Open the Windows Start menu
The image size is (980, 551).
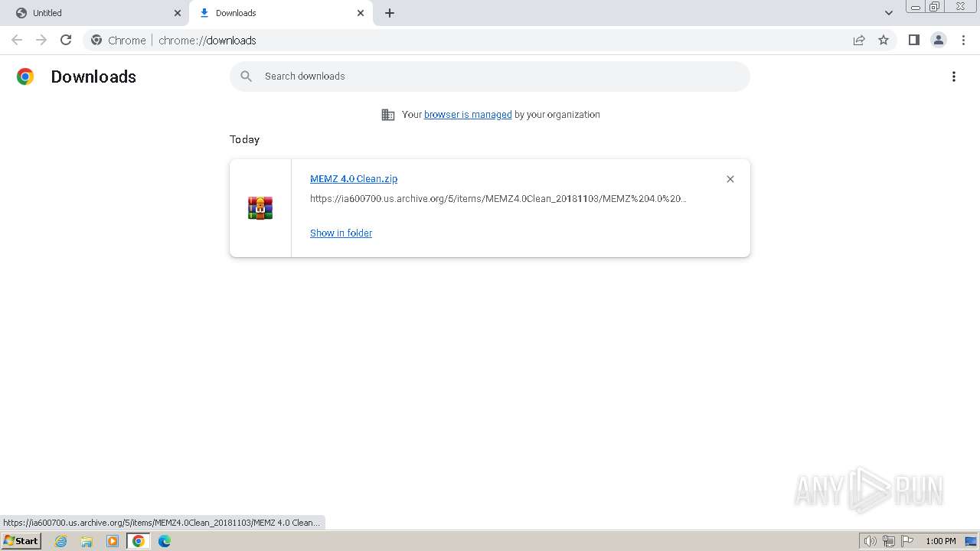21,541
